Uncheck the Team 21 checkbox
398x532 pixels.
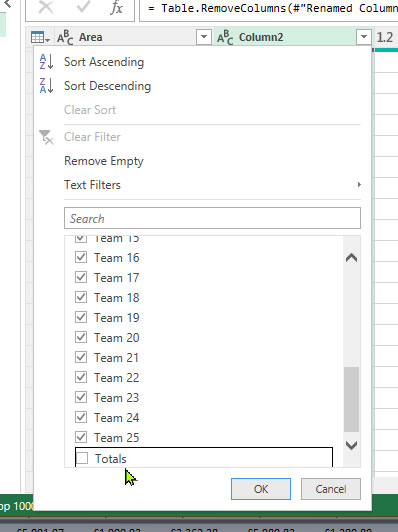pyautogui.click(x=81, y=357)
